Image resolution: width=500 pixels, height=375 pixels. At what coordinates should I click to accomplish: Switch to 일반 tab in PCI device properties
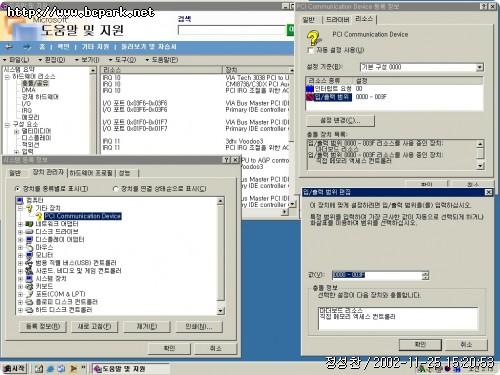click(x=309, y=20)
